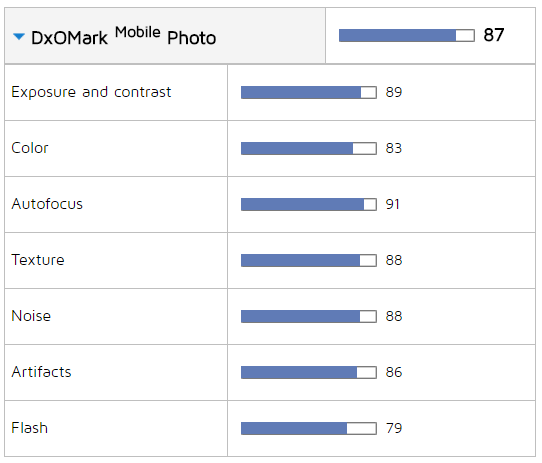Click the Artifacts row label
This screenshot has height=463, width=542.
pos(41,372)
